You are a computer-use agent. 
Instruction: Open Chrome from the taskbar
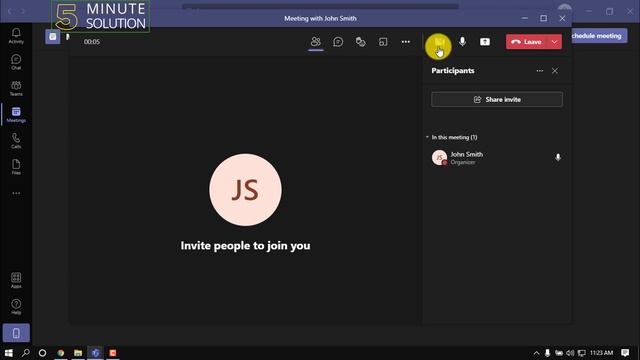[61, 353]
